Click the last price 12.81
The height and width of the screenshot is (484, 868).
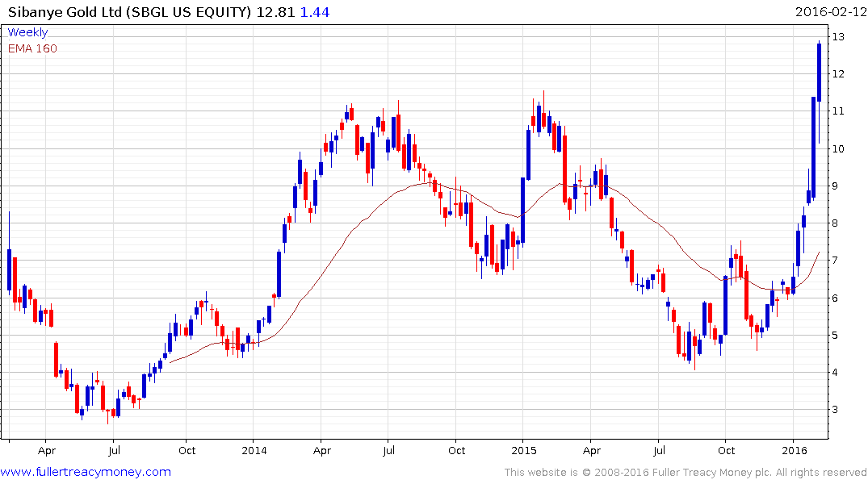coord(275,12)
